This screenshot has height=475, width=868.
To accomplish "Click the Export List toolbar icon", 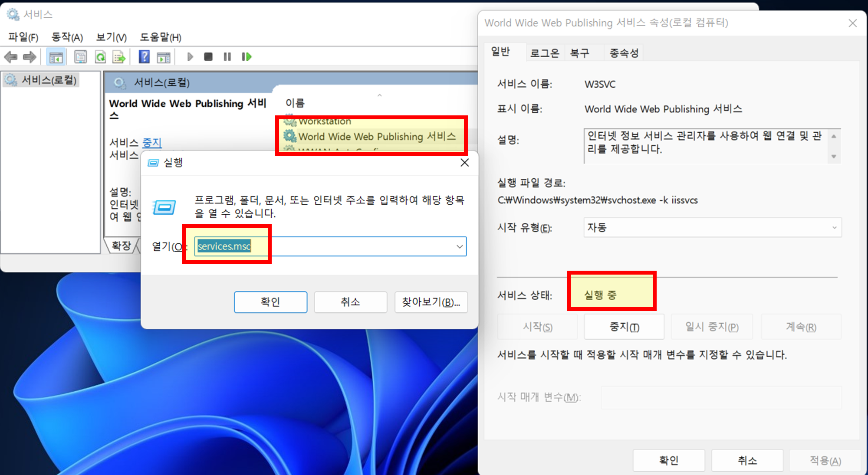I will [119, 57].
